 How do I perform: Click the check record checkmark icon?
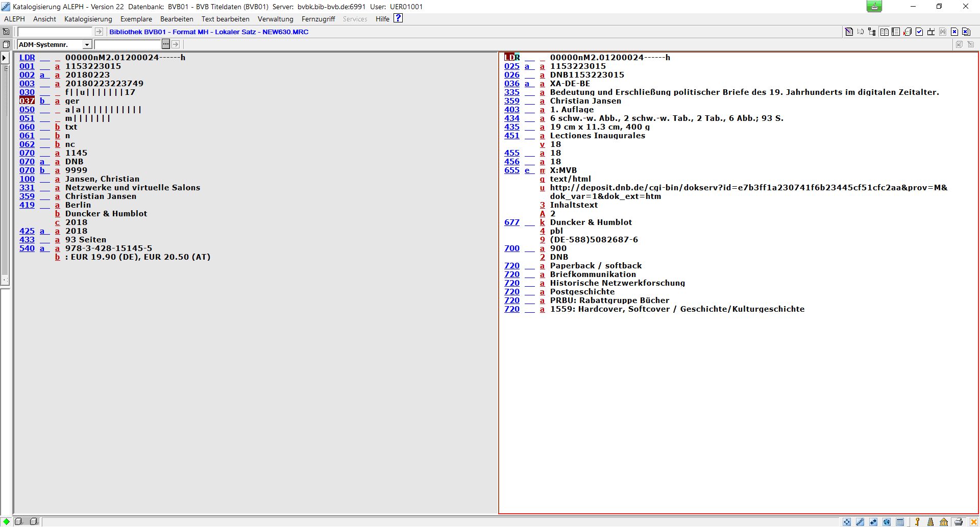point(919,32)
